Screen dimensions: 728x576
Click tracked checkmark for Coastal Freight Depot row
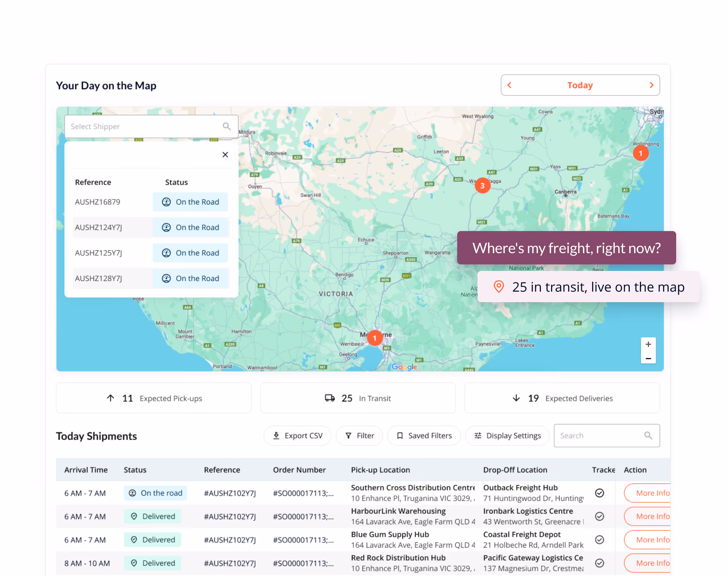coord(600,540)
